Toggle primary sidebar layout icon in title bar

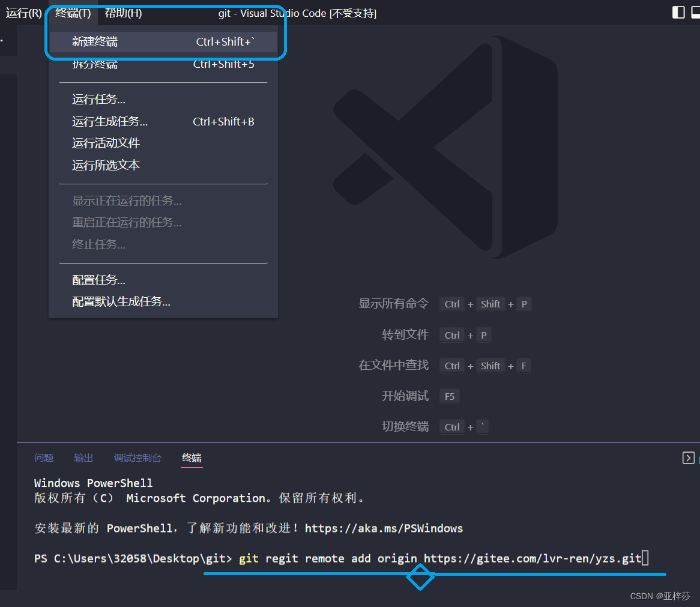[x=678, y=13]
